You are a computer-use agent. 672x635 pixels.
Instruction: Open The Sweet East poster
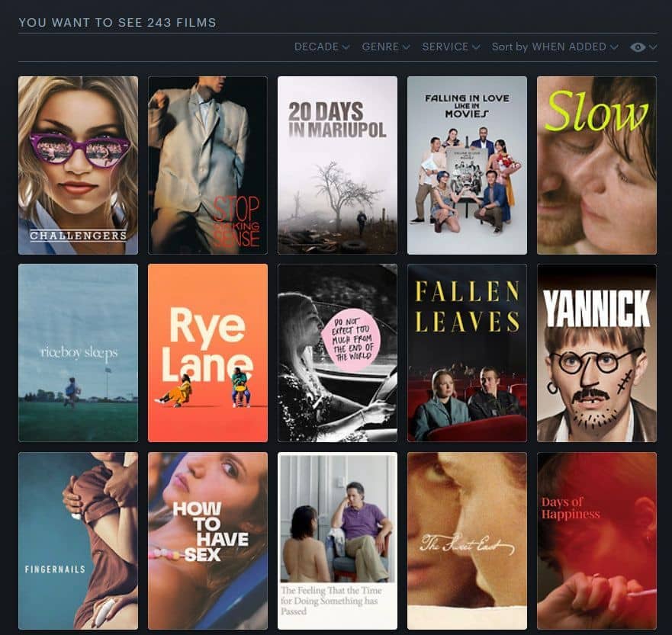coord(467,540)
